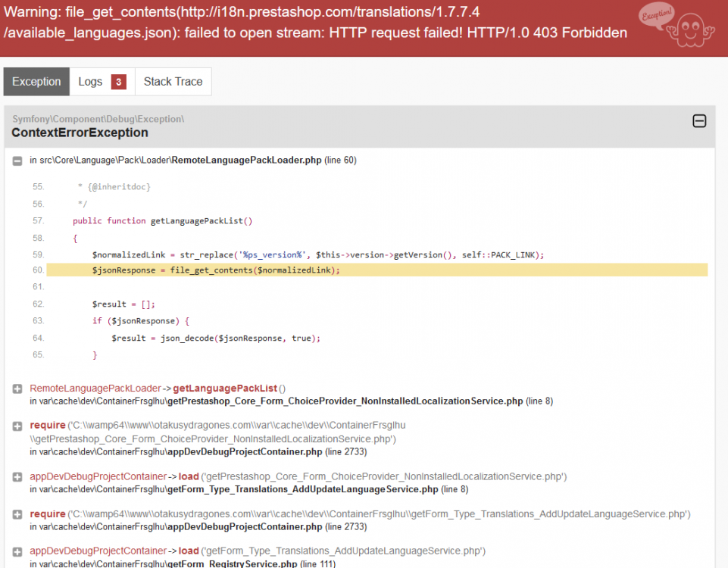Click RemoteLanguagePackLoader.php file name
This screenshot has height=568, width=728.
[246, 160]
